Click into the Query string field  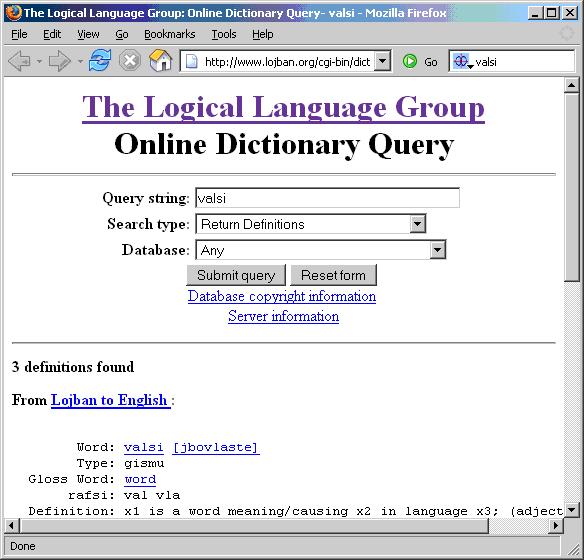327,198
